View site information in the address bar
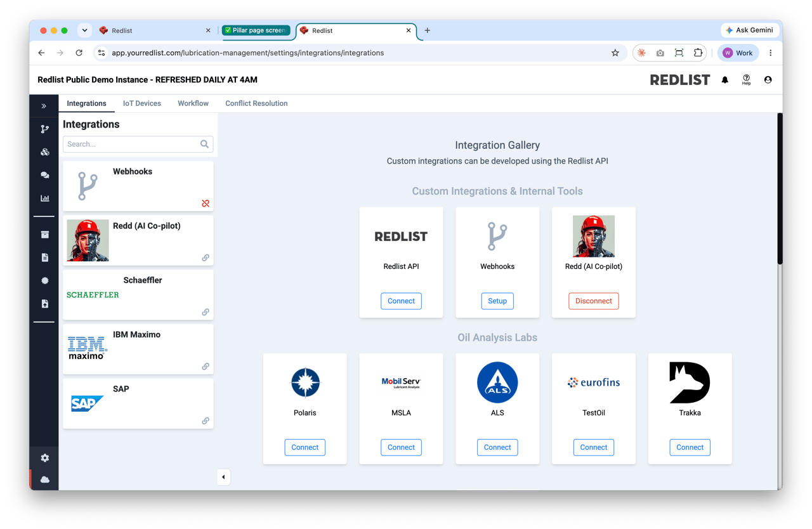The height and width of the screenshot is (529, 812). coord(101,53)
